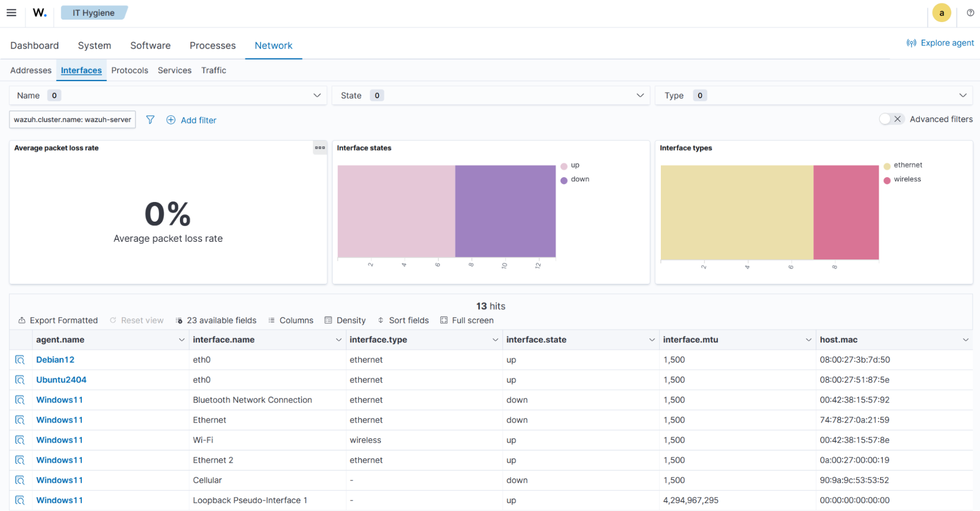Viewport: 980px width, 511px height.
Task: Inspect document details for Debian12 row
Action: tap(20, 360)
